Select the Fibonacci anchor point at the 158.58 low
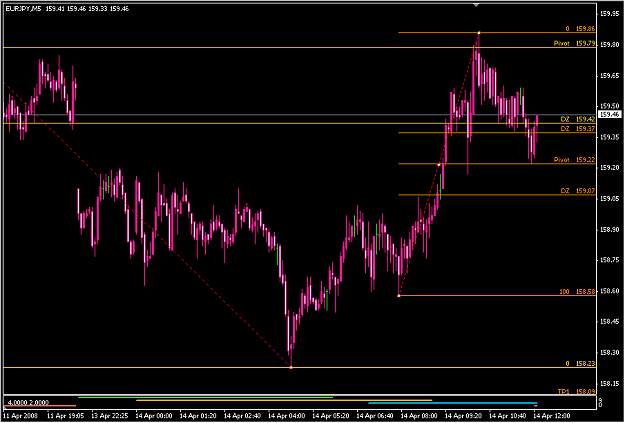Screen dimensions: 625x423 [x=399, y=295]
